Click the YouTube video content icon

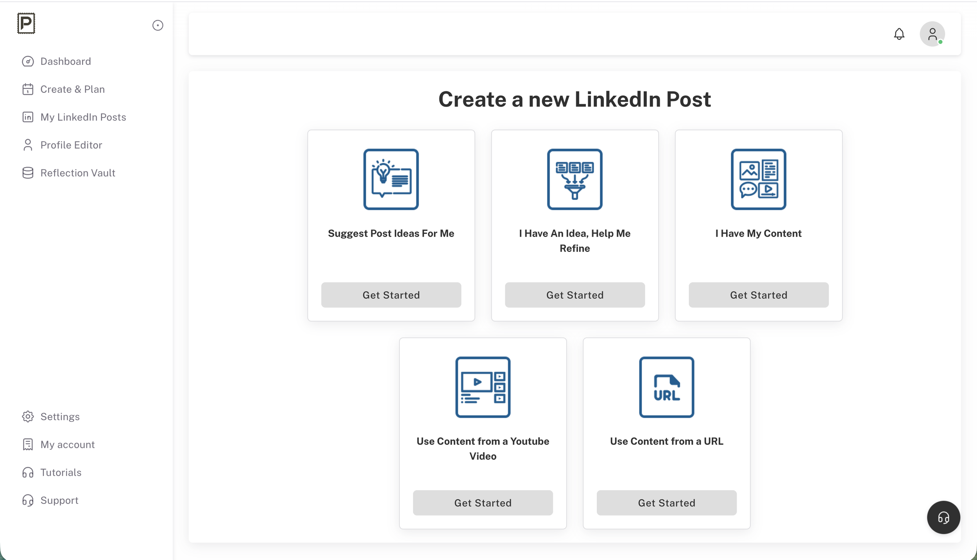pyautogui.click(x=483, y=387)
